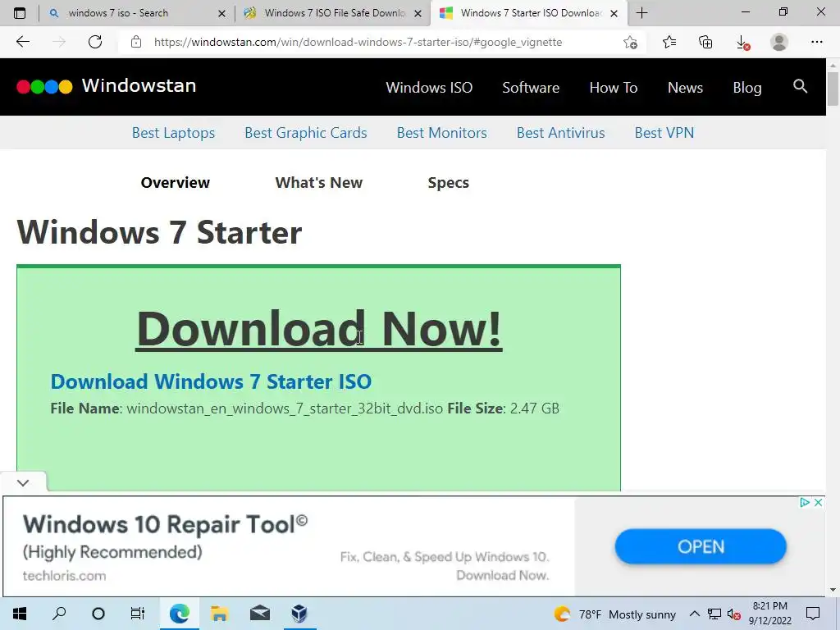Click the 'Download Now!' link

319,328
